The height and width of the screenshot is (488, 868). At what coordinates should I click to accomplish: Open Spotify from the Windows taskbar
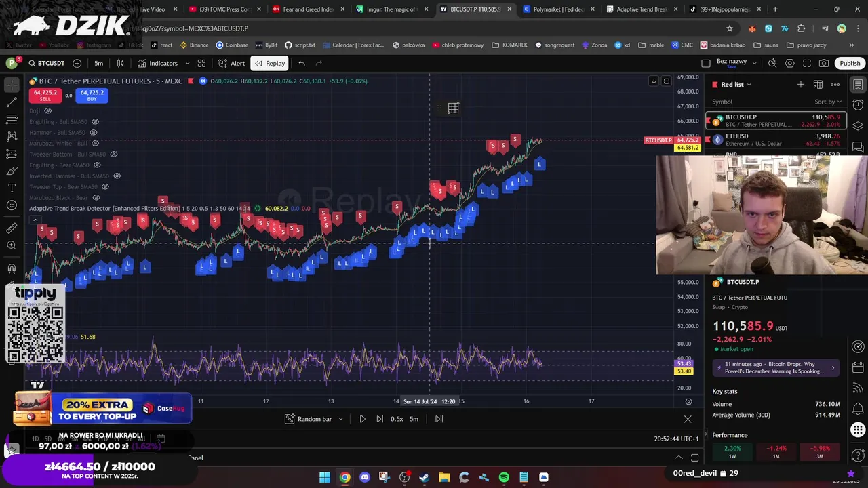(504, 477)
